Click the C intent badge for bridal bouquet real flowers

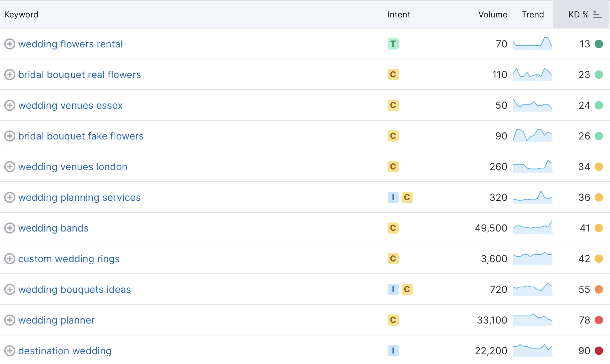[x=393, y=75]
